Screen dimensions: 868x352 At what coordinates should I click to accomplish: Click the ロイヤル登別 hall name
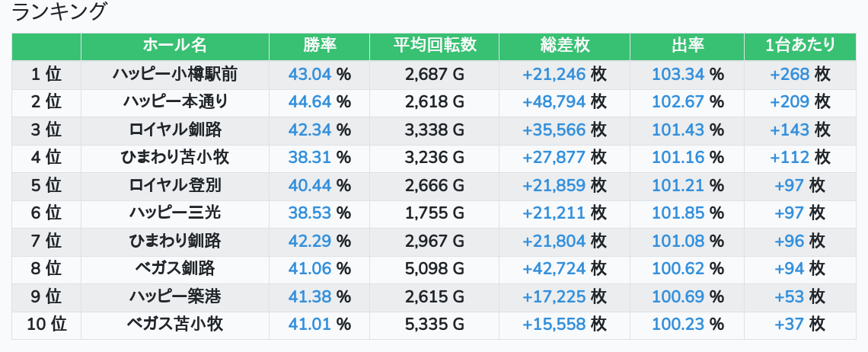(174, 185)
